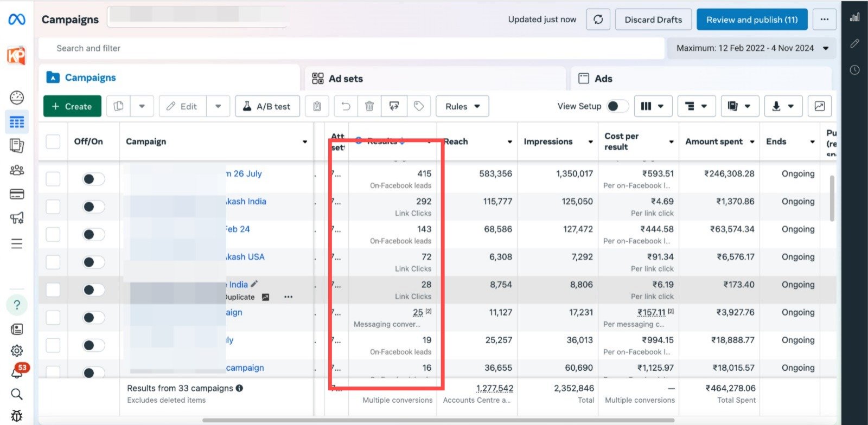
Task: Open the charts icon at toolbar right end
Action: (819, 106)
